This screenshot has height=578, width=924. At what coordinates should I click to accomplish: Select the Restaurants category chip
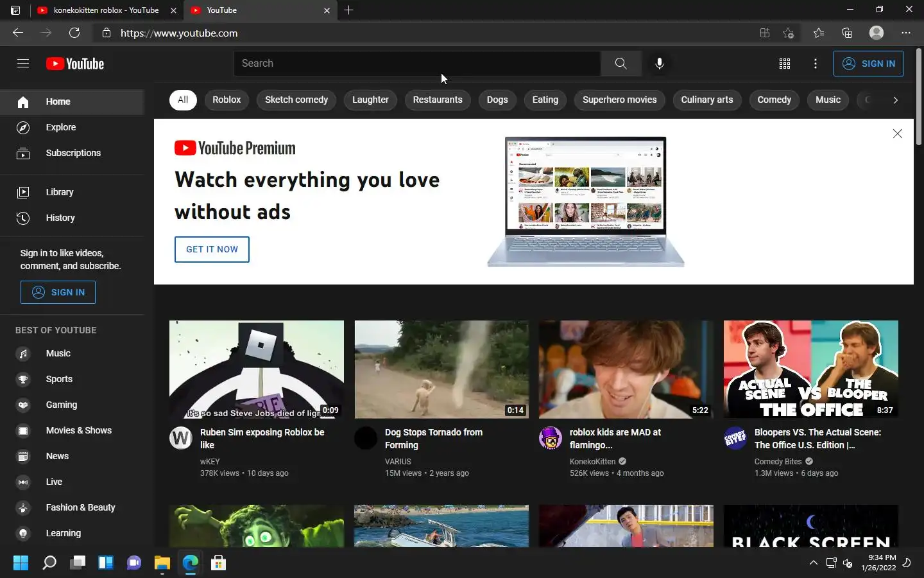click(x=438, y=100)
